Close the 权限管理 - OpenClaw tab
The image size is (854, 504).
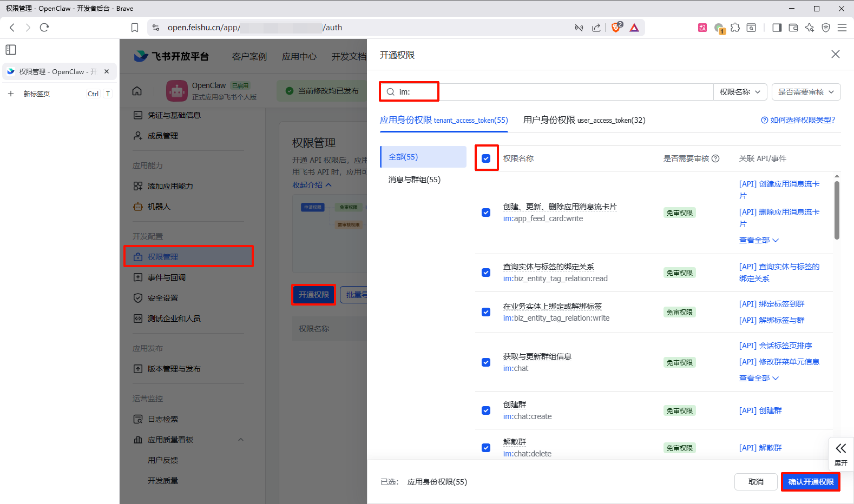point(107,71)
